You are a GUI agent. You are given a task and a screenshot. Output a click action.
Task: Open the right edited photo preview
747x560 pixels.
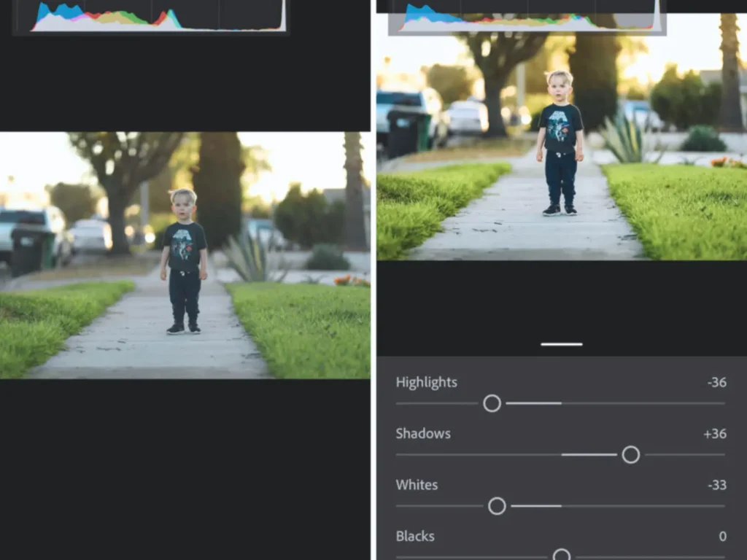click(560, 146)
